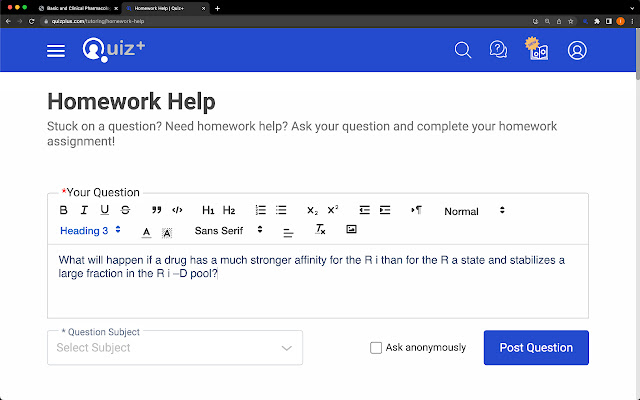The image size is (640, 400).
Task: Open the Heading 3 dropdown
Action: (x=90, y=231)
